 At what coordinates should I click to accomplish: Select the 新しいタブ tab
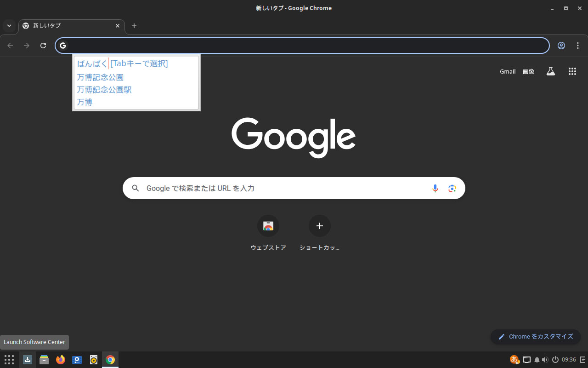(69, 26)
